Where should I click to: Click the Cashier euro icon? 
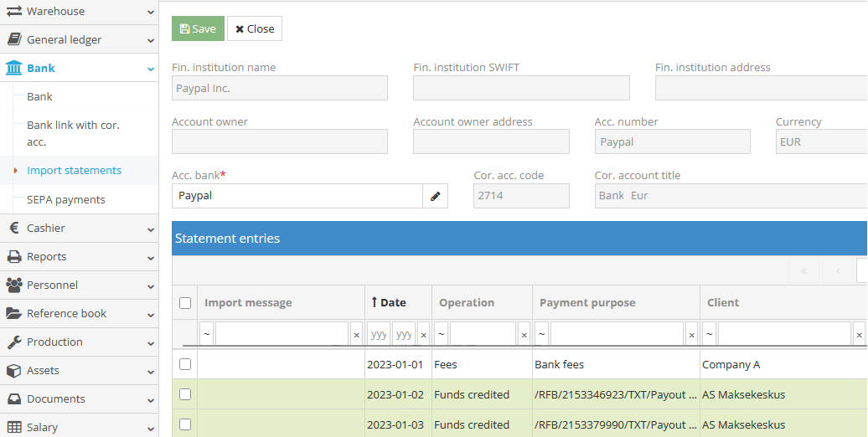coord(13,228)
